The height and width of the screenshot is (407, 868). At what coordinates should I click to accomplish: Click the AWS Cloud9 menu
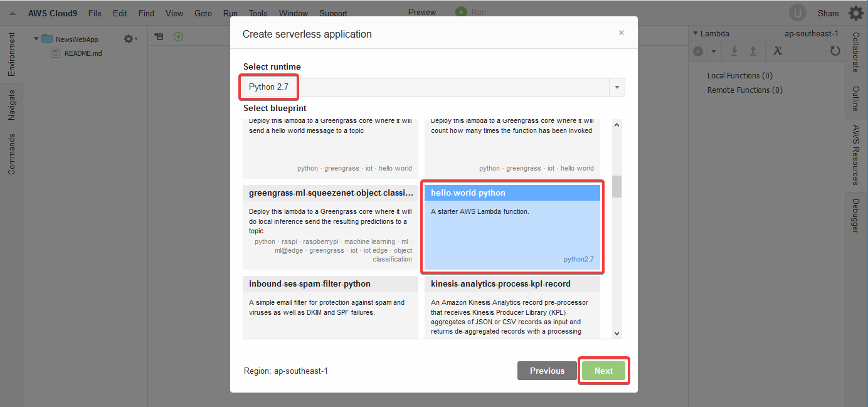[53, 13]
